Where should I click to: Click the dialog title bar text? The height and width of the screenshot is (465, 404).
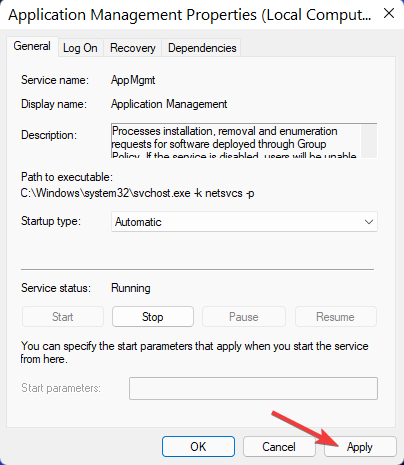(x=189, y=15)
